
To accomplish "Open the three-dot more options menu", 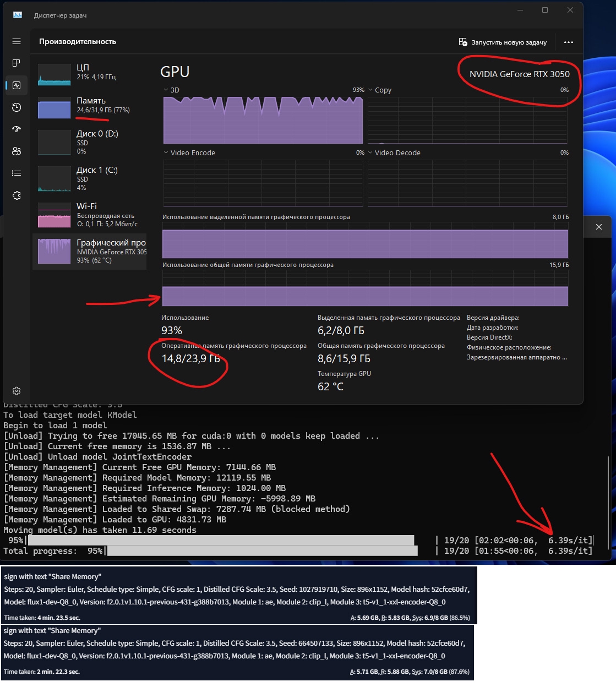I will pyautogui.click(x=569, y=42).
